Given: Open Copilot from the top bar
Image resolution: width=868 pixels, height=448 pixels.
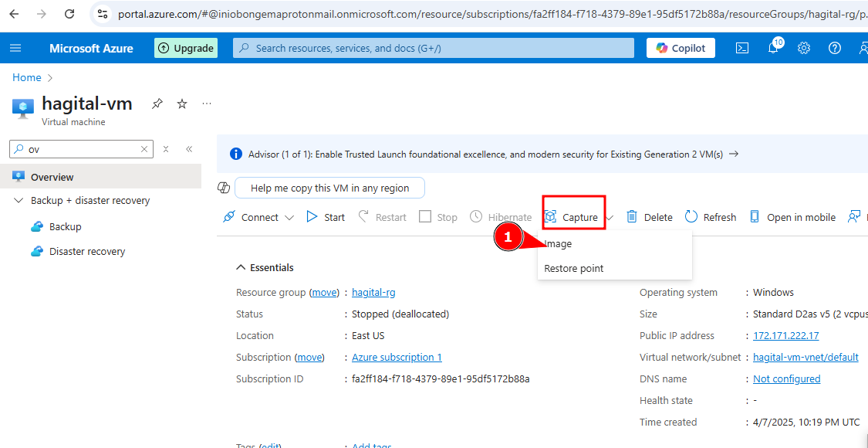Looking at the screenshot, I should pyautogui.click(x=681, y=48).
